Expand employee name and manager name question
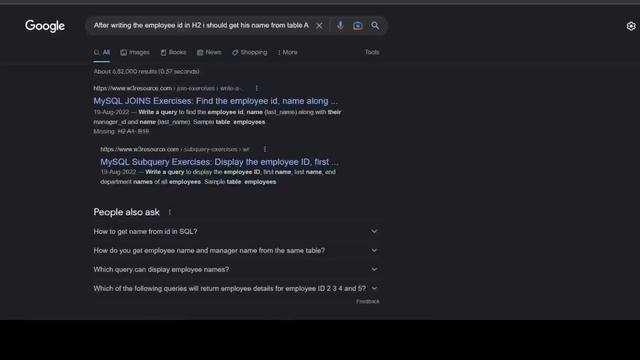The image size is (640, 360). [236, 251]
